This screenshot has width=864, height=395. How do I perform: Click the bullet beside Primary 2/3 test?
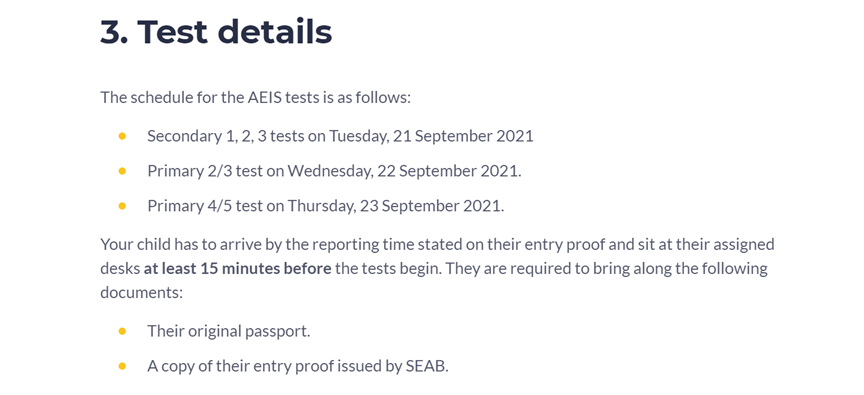[x=122, y=171]
